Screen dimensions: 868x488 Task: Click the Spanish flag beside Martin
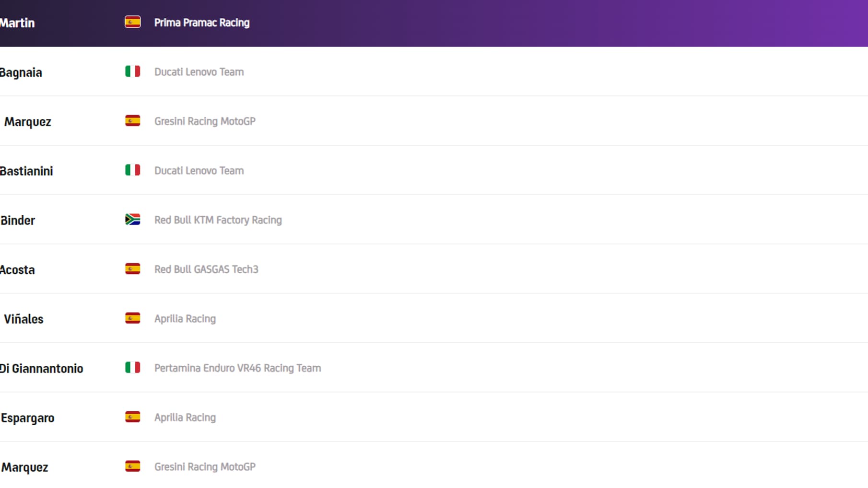(x=132, y=22)
